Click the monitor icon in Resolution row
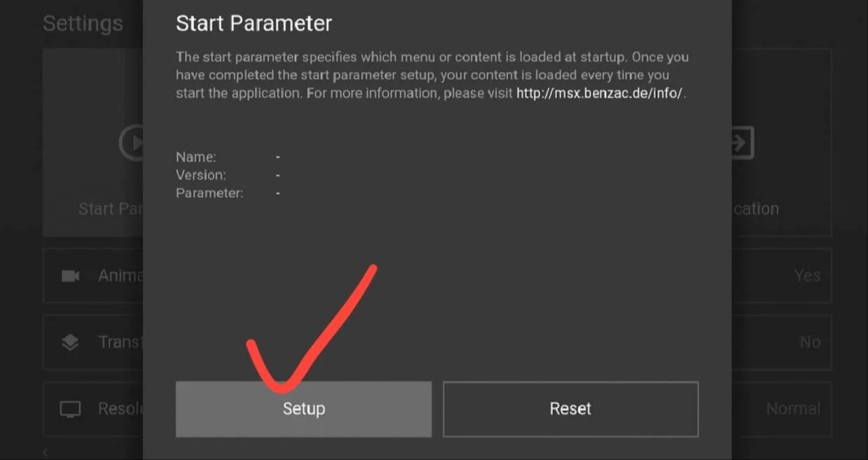Image resolution: width=868 pixels, height=460 pixels. pos(70,409)
